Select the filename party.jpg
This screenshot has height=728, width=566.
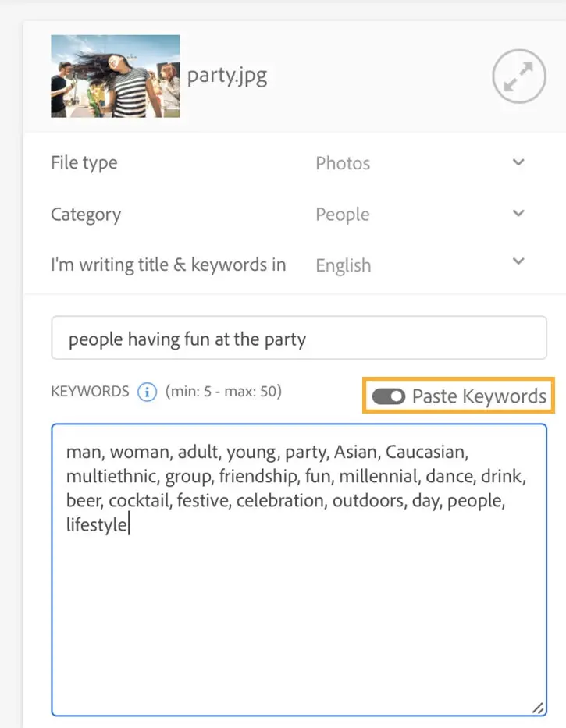(x=227, y=76)
